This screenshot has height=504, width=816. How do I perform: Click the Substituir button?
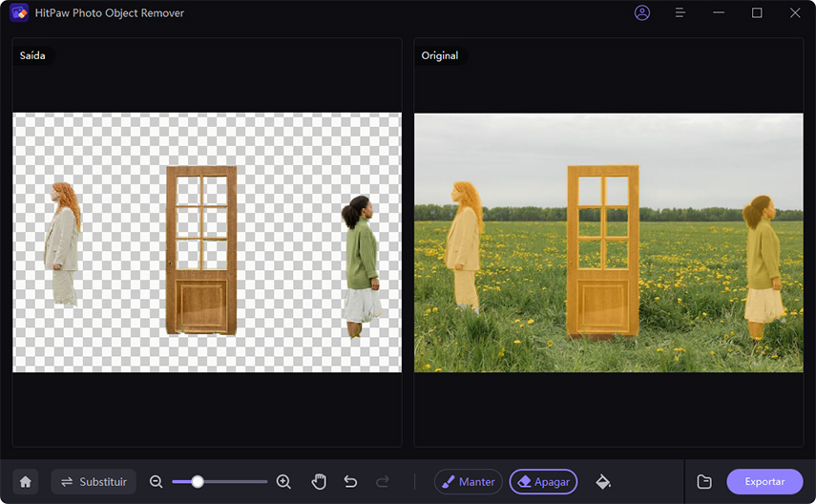coord(94,482)
